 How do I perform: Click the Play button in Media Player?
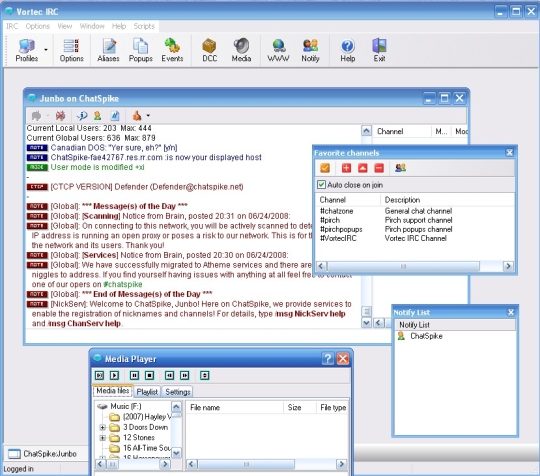114,375
